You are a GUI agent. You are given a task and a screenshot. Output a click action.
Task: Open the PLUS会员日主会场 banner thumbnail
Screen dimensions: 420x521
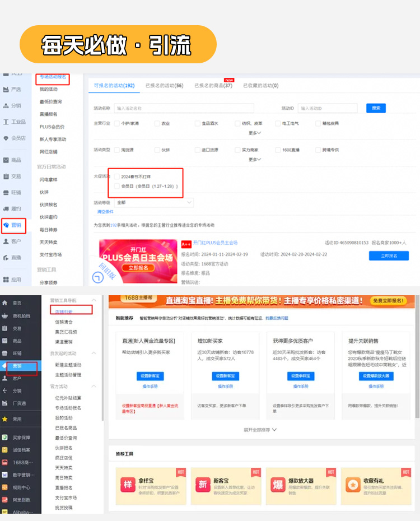138,261
